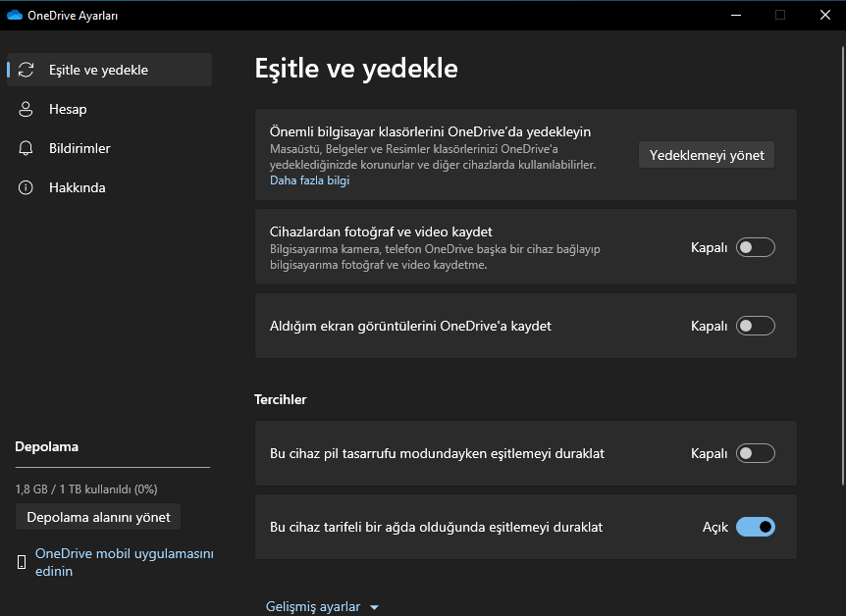Click the arrow next to Gelişmiş ayarlar
This screenshot has width=846, height=616.
point(374,607)
